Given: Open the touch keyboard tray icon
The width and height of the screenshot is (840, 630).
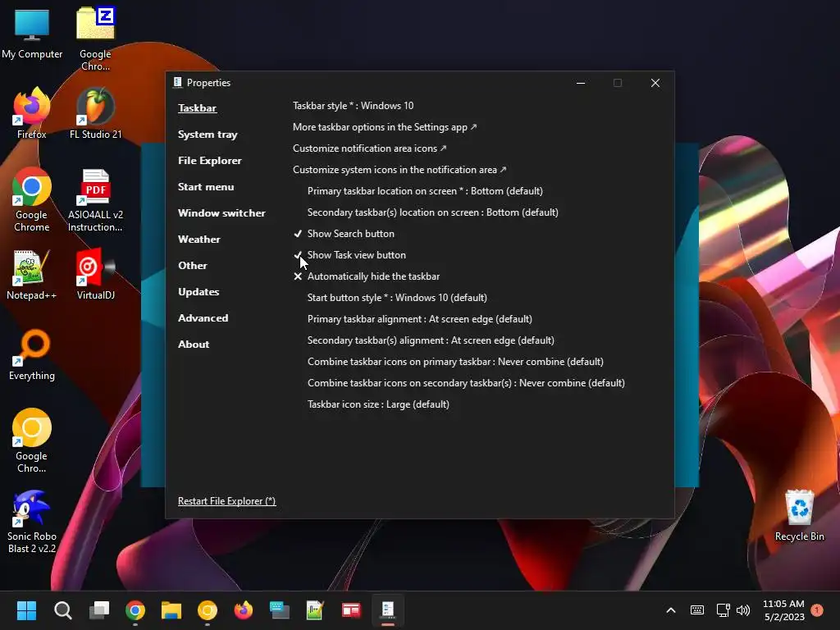Looking at the screenshot, I should 697,610.
